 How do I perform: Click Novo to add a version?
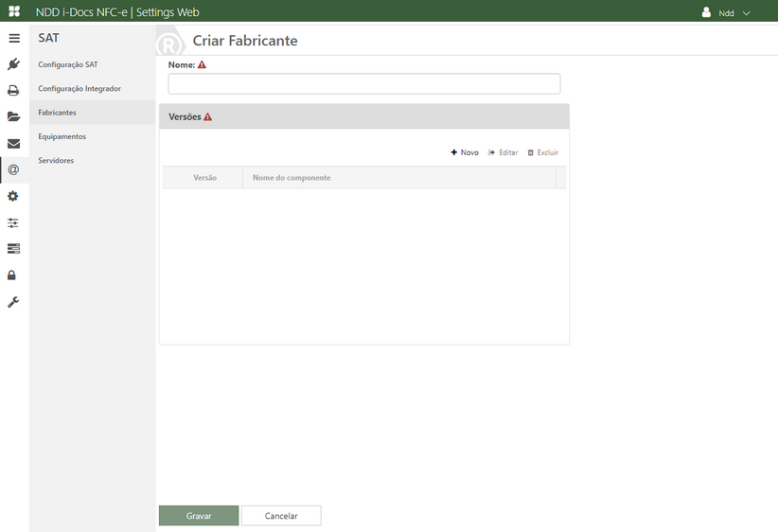click(x=465, y=152)
